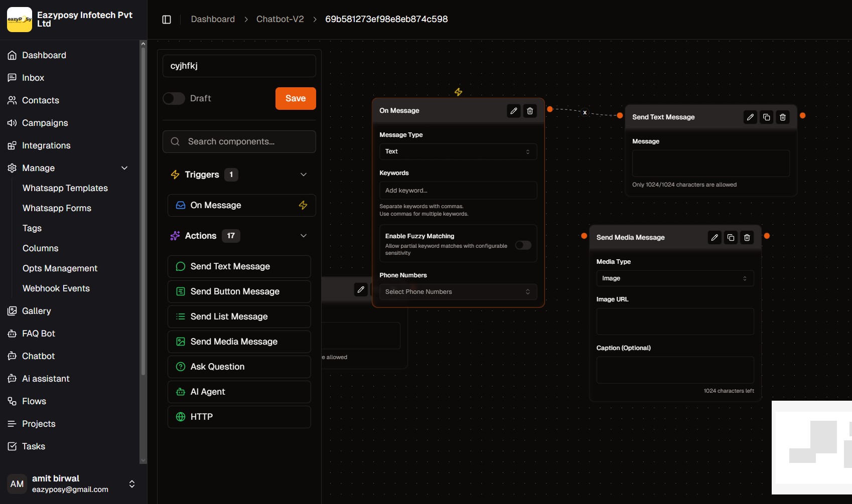Switch the Draft toggle on
The width and height of the screenshot is (852, 504).
pyautogui.click(x=174, y=98)
